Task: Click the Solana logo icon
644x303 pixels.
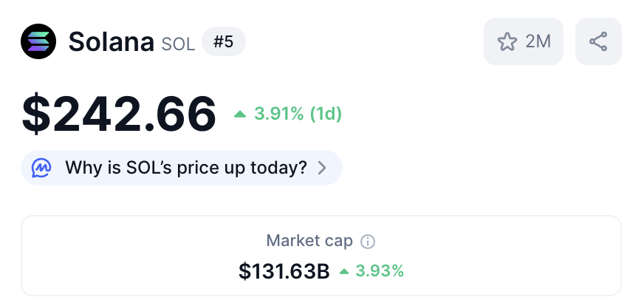Action: (x=38, y=41)
